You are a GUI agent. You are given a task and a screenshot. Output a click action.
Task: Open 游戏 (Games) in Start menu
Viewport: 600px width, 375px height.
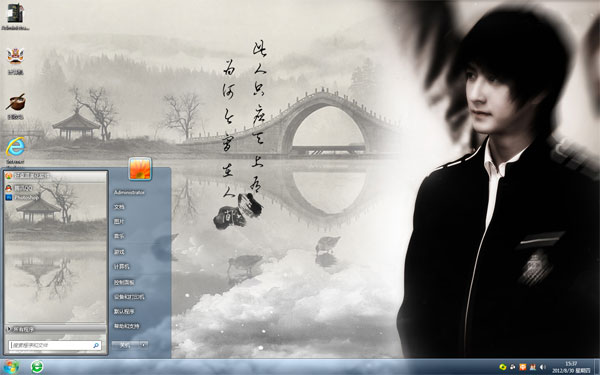(x=119, y=252)
